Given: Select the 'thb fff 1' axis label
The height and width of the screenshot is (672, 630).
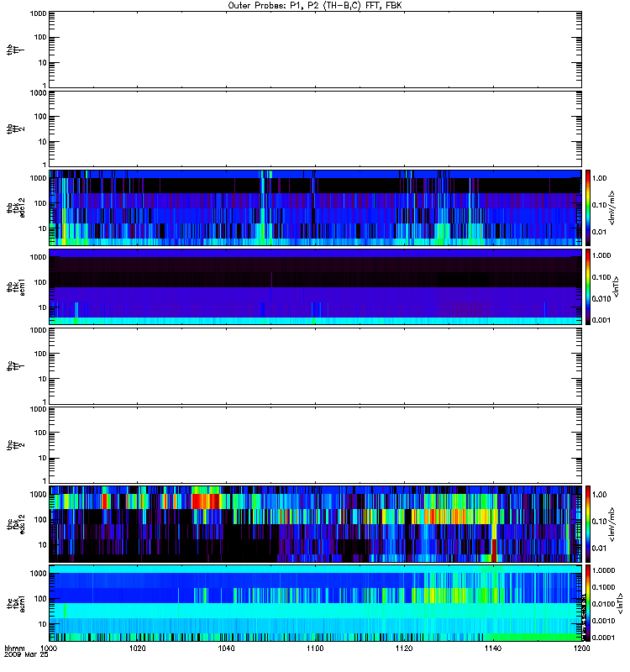Looking at the screenshot, I should coord(15,50).
